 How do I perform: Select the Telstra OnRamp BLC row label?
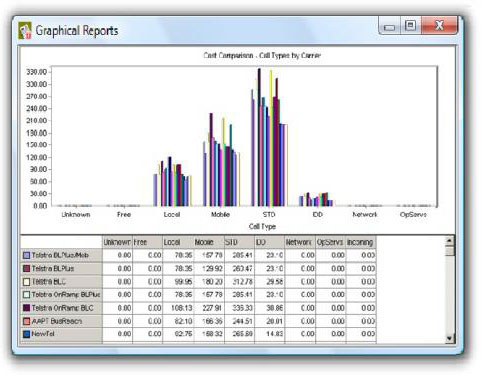coord(62,308)
